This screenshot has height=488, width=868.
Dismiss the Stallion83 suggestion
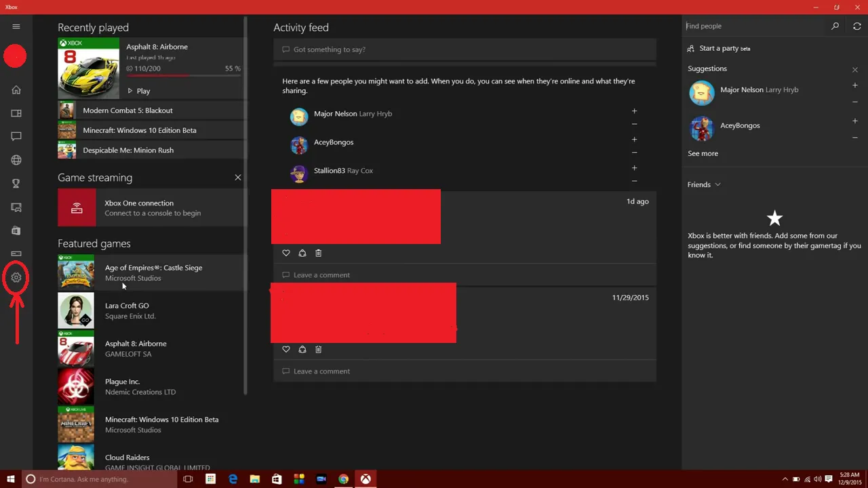tap(635, 181)
